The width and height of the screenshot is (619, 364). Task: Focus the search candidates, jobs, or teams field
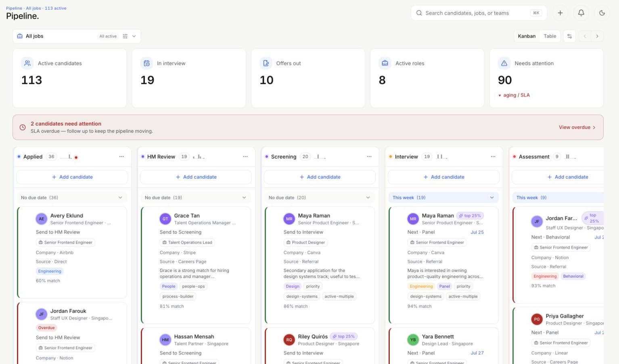click(479, 13)
